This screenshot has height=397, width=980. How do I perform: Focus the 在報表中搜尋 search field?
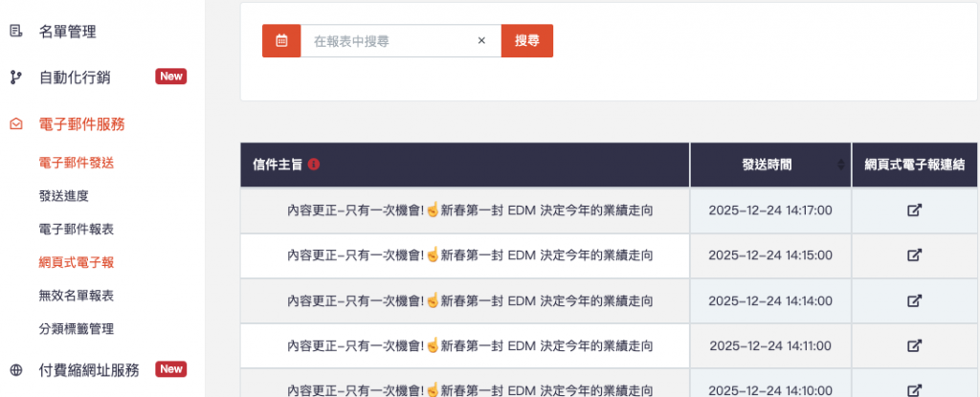388,41
